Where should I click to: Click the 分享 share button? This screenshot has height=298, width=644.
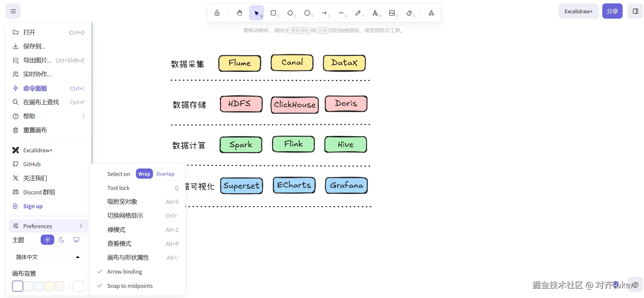[x=612, y=11]
